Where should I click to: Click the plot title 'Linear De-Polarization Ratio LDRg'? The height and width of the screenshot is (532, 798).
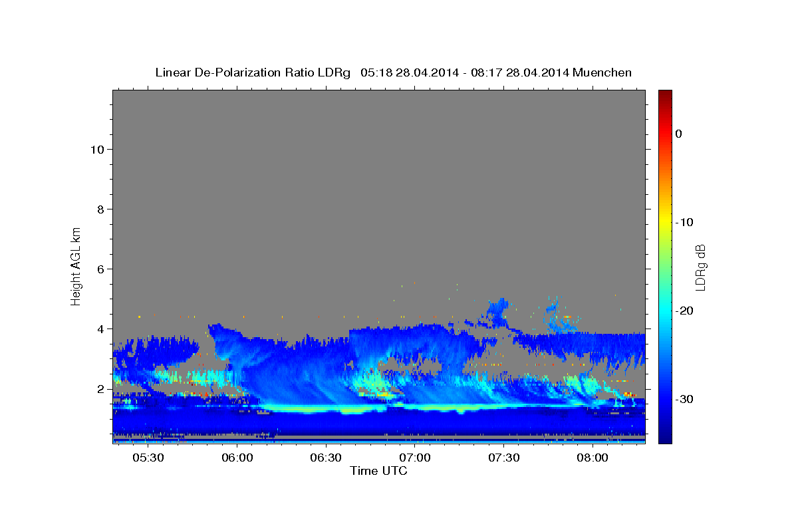253,72
